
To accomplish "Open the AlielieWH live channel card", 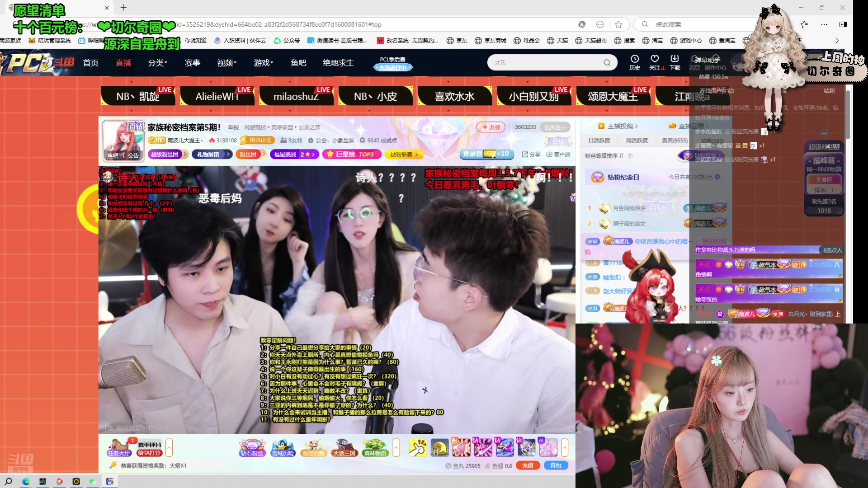I will coord(217,96).
